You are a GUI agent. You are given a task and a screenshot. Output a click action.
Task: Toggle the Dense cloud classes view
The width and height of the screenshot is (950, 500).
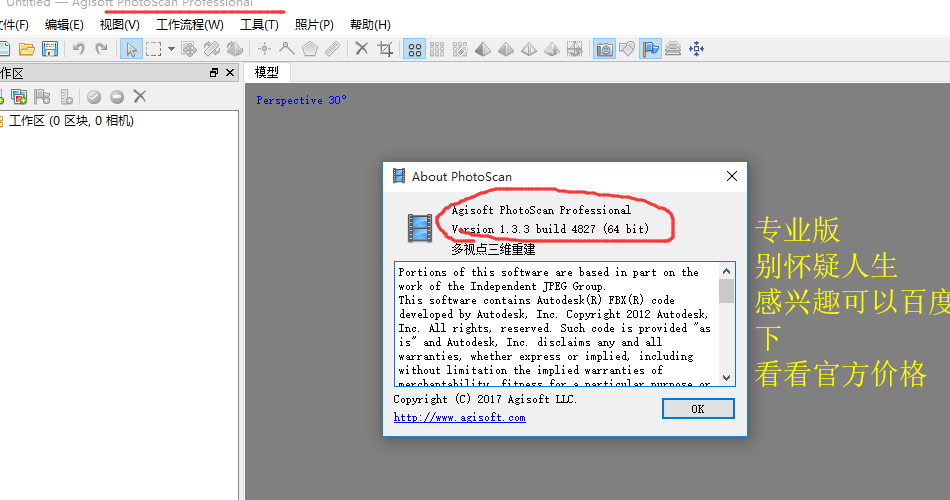(460, 49)
